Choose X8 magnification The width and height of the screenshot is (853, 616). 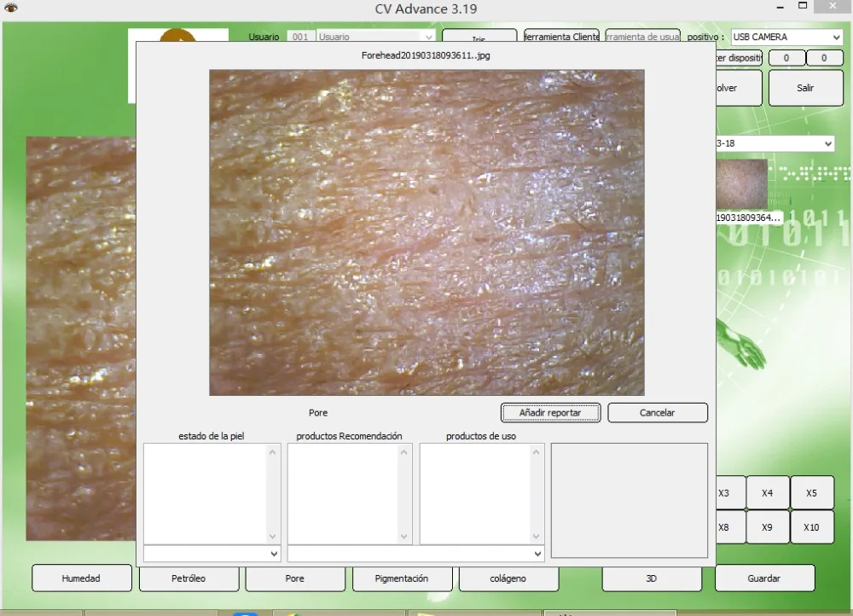[730, 526]
